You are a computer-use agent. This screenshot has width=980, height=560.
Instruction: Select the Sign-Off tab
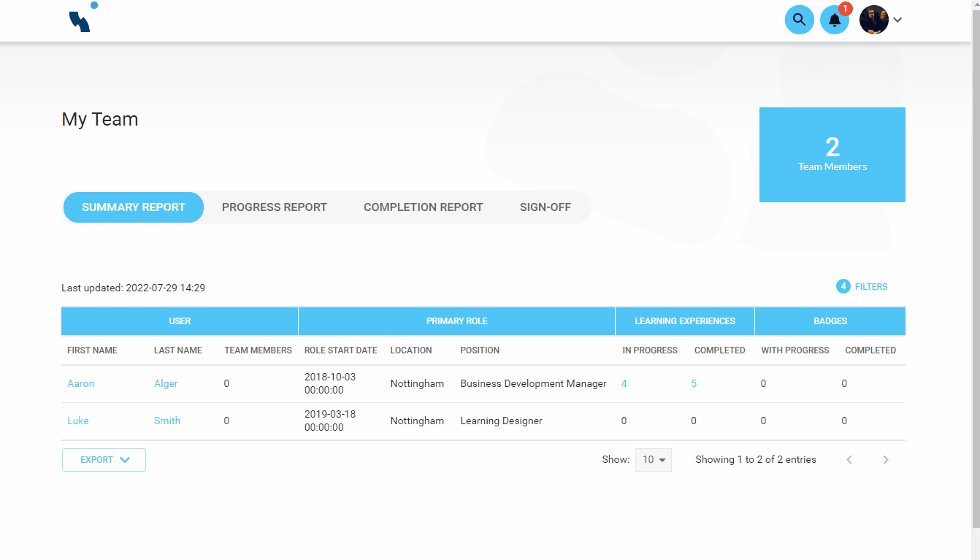coord(545,207)
